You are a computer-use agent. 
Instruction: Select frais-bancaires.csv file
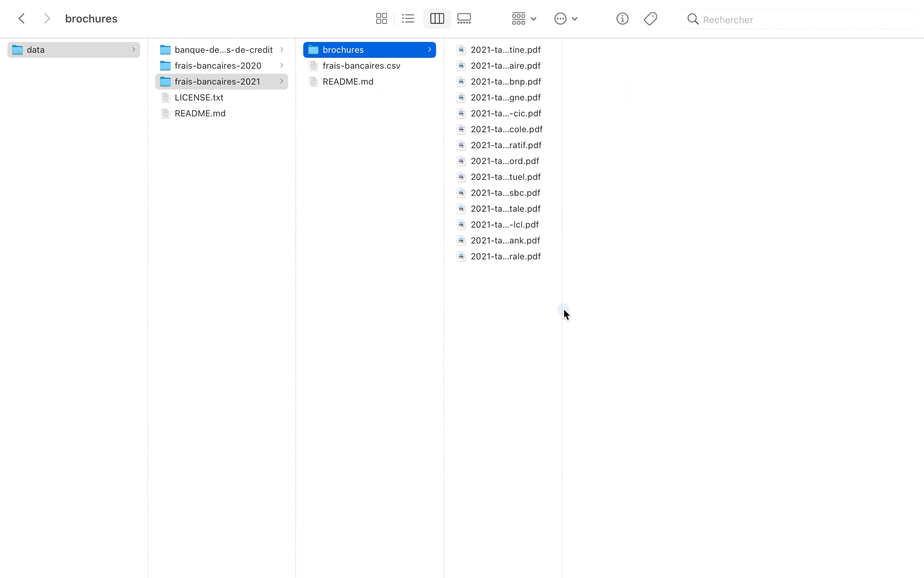tap(361, 66)
